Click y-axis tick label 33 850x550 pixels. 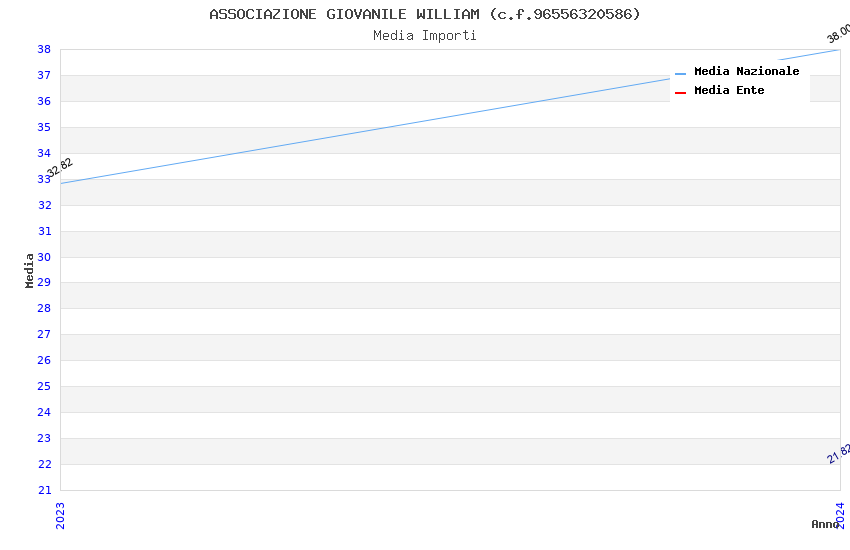pyautogui.click(x=44, y=179)
